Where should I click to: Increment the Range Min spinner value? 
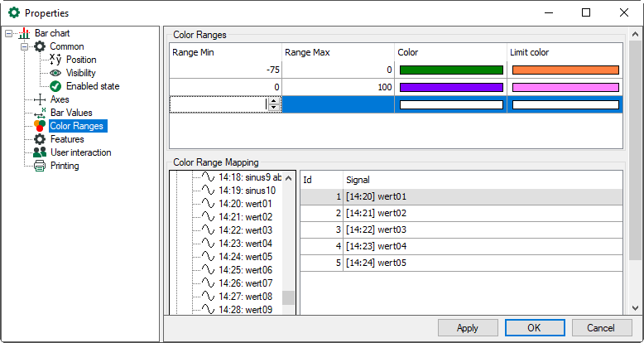click(x=274, y=100)
